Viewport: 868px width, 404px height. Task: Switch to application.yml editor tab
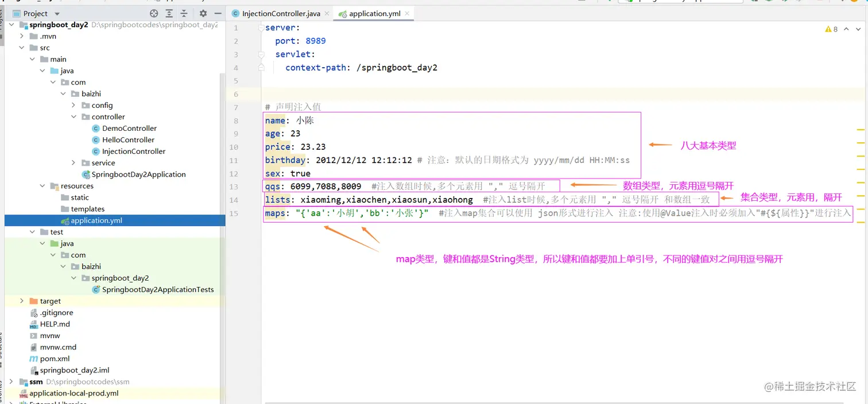click(374, 13)
